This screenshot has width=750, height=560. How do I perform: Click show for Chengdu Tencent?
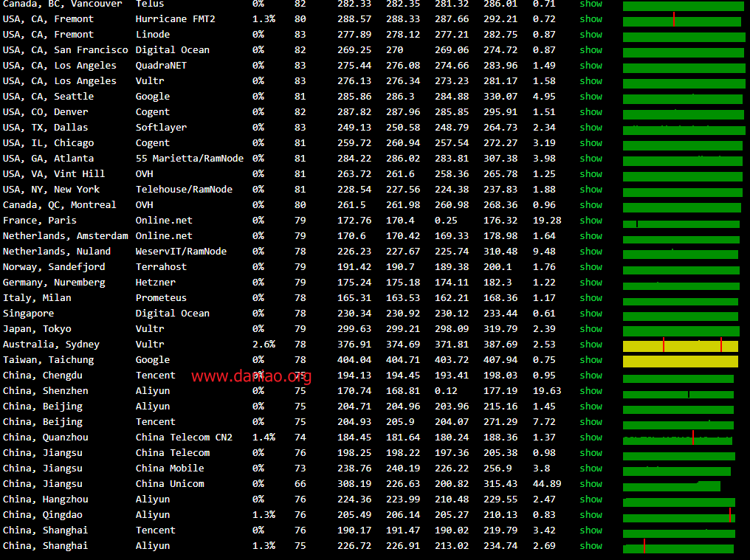click(x=591, y=376)
